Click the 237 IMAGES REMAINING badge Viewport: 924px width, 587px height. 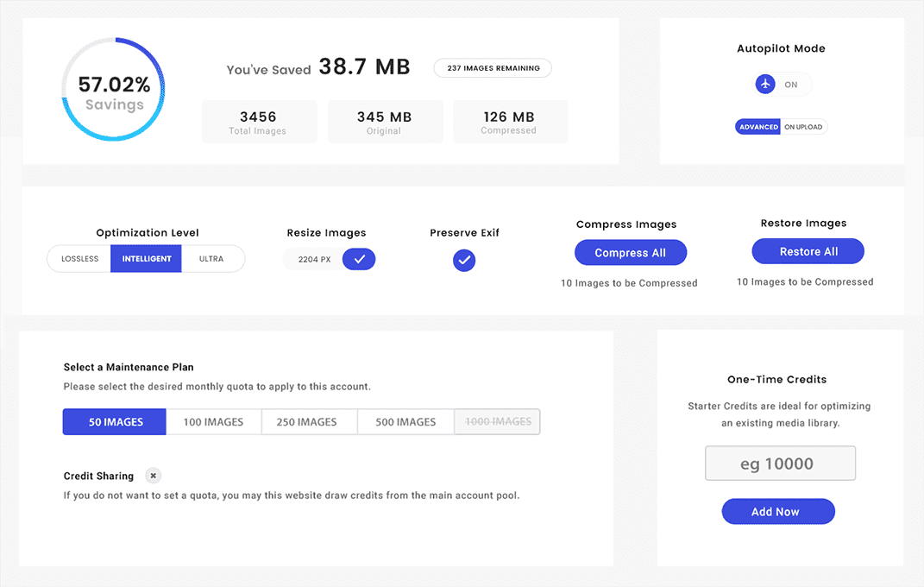click(493, 68)
